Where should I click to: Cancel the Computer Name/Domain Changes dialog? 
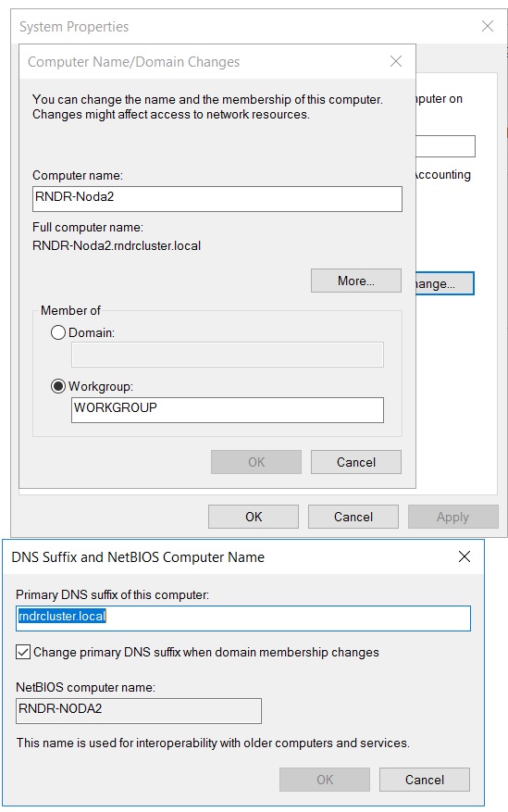356,462
